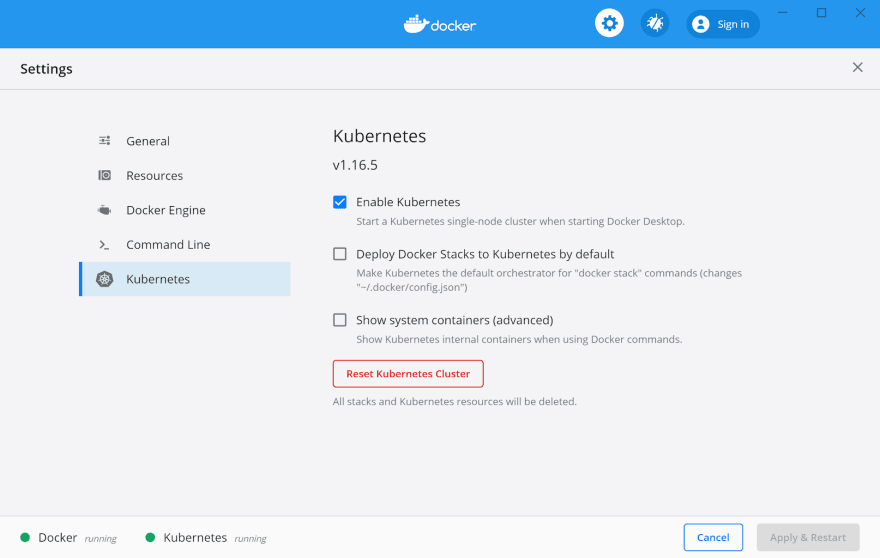Open the Docker Engine settings section

click(185, 210)
